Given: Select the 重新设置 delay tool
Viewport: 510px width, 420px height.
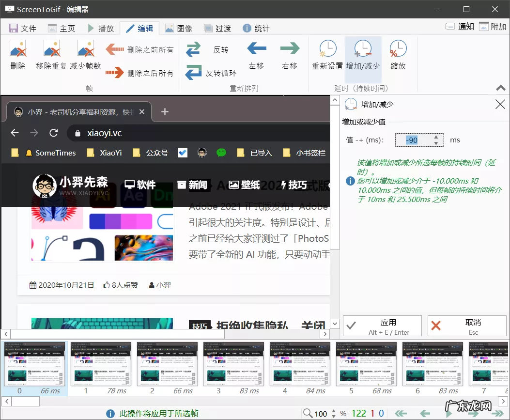Looking at the screenshot, I should point(327,54).
